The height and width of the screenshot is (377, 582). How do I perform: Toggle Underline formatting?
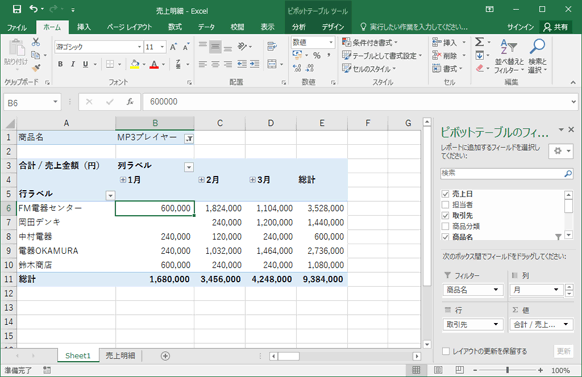(x=85, y=64)
